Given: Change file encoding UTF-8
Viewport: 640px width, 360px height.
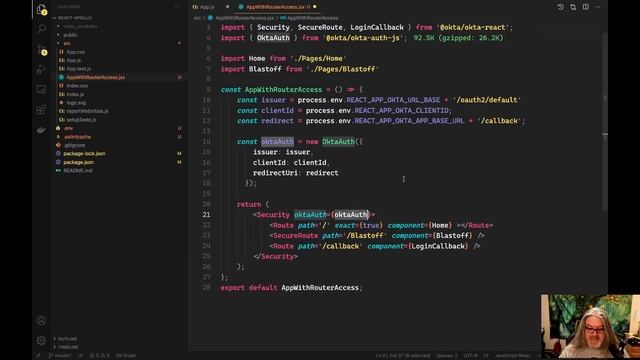Looking at the screenshot, I should pyautogui.click(x=470, y=356).
